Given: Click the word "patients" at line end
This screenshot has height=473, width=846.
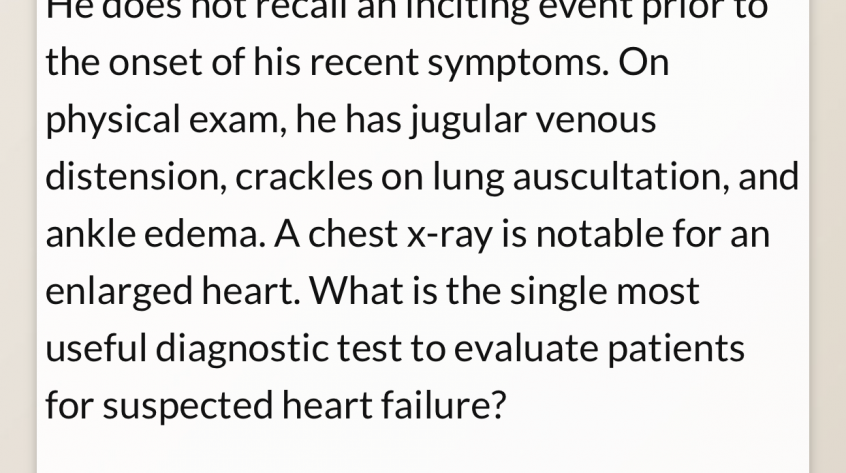Looking at the screenshot, I should (x=676, y=349).
